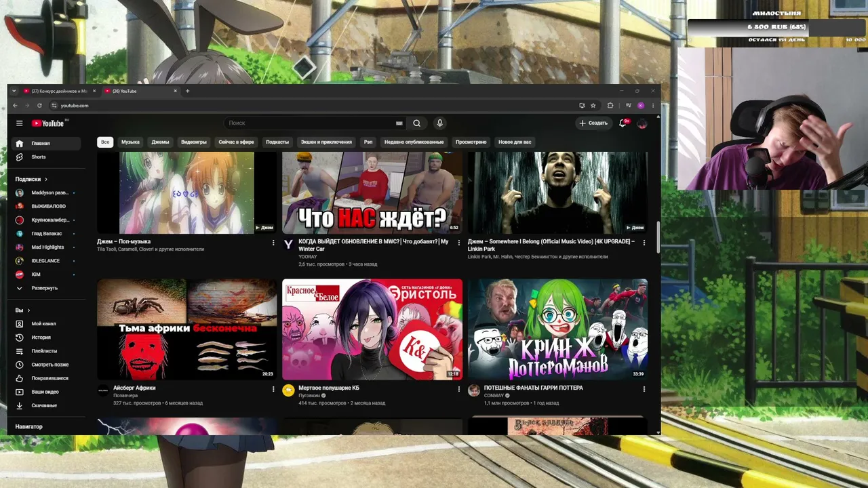Open Глад Валакас subscription channel
Screen dimensions: 868x488
(x=46, y=234)
